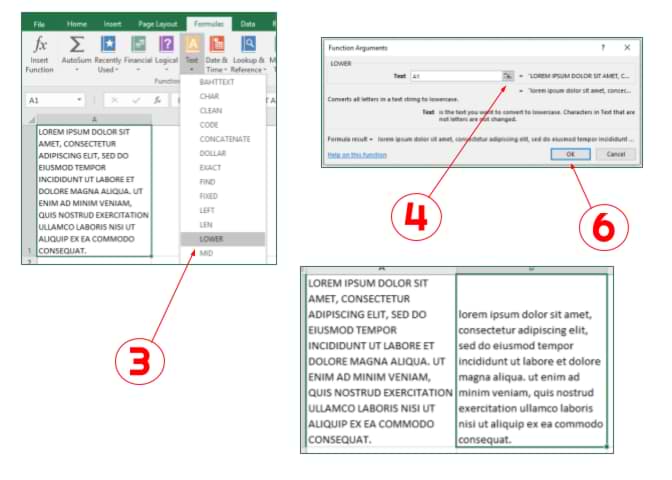Switch to the Page Layout tab
The image size is (672, 480).
[x=158, y=23]
